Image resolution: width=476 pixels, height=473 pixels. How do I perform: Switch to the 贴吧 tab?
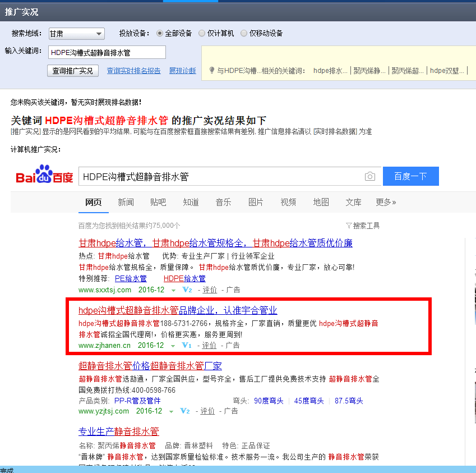tap(158, 202)
